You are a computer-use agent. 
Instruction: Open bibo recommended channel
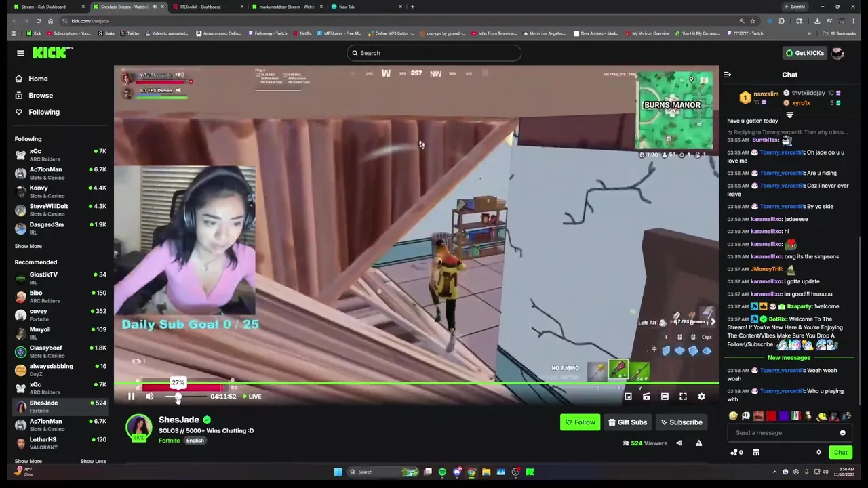(x=60, y=297)
